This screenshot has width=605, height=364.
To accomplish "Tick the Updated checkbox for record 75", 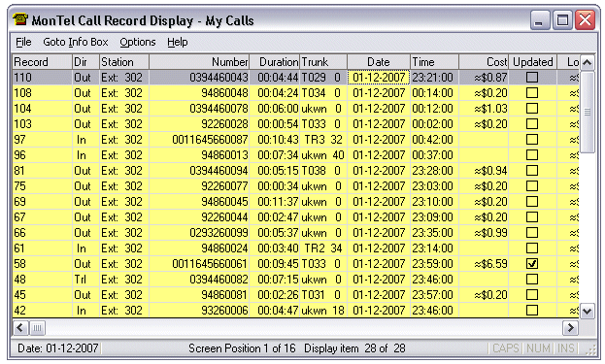I will (532, 185).
